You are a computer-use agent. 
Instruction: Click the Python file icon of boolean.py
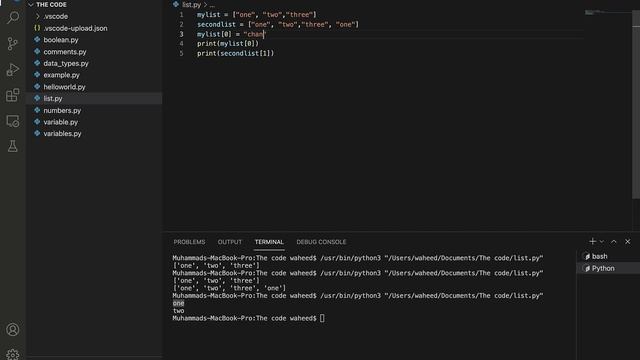(37, 40)
